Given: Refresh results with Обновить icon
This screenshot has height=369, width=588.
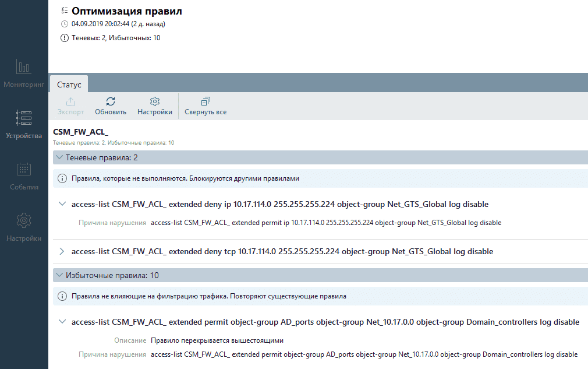Looking at the screenshot, I should (x=111, y=101).
